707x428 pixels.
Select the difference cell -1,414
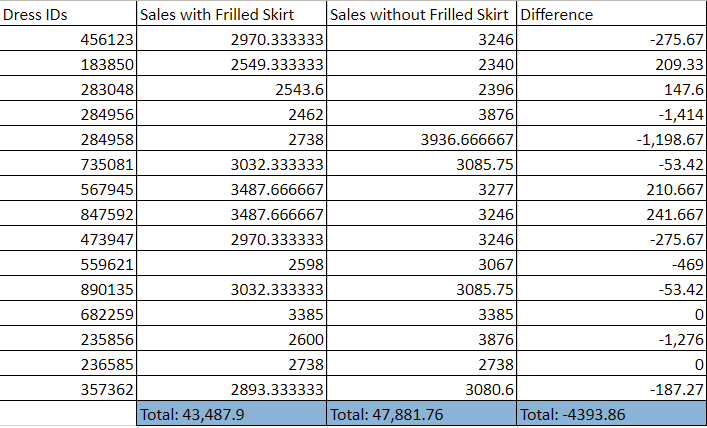pyautogui.click(x=612, y=114)
